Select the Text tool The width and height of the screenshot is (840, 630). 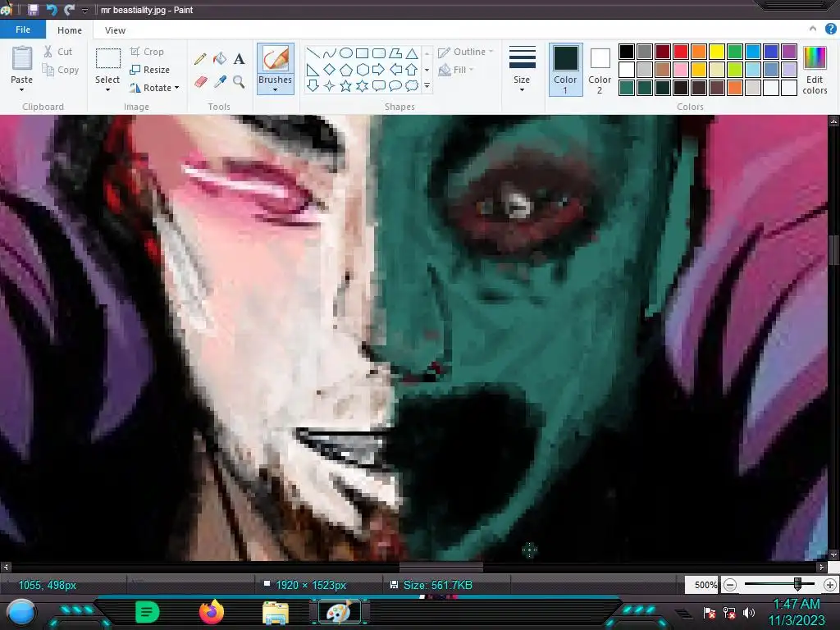coord(239,59)
